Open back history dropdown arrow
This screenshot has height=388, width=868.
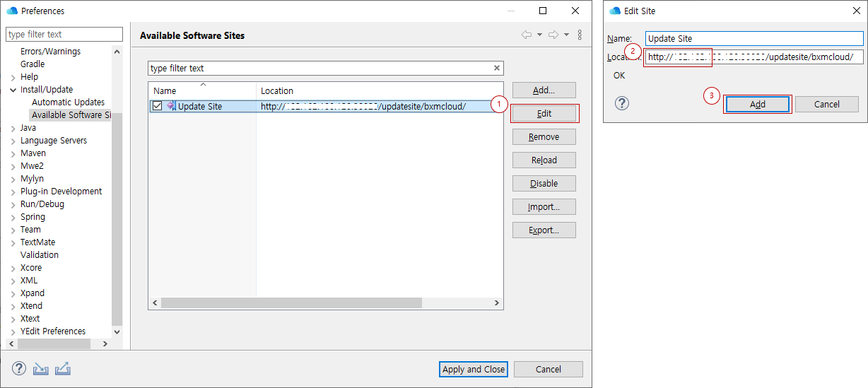click(x=539, y=35)
